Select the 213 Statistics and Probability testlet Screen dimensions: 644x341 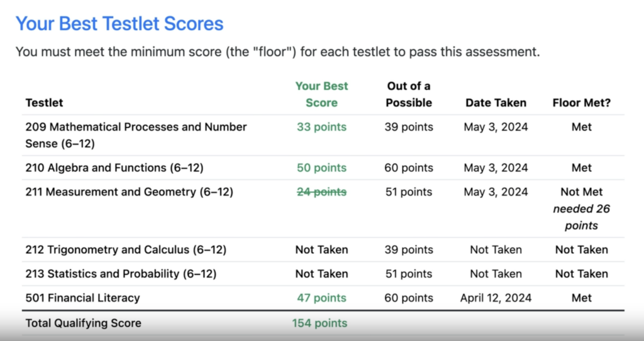coord(121,274)
